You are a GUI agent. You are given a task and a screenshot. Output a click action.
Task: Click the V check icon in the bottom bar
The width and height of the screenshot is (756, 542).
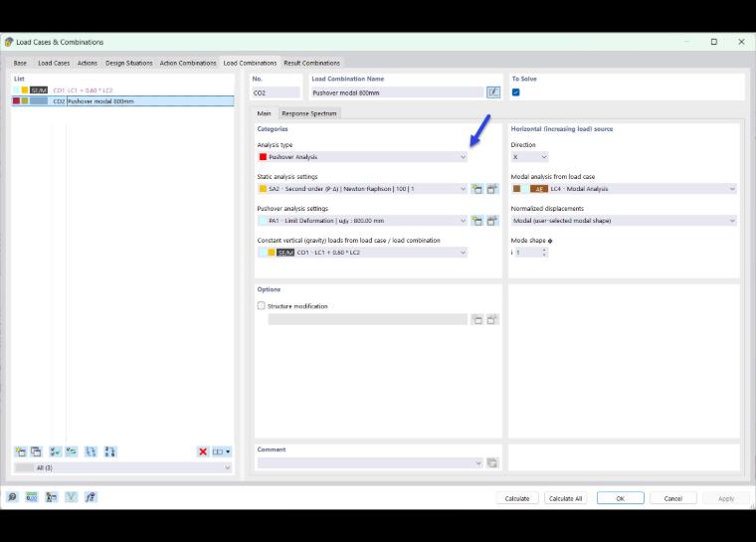click(x=71, y=496)
